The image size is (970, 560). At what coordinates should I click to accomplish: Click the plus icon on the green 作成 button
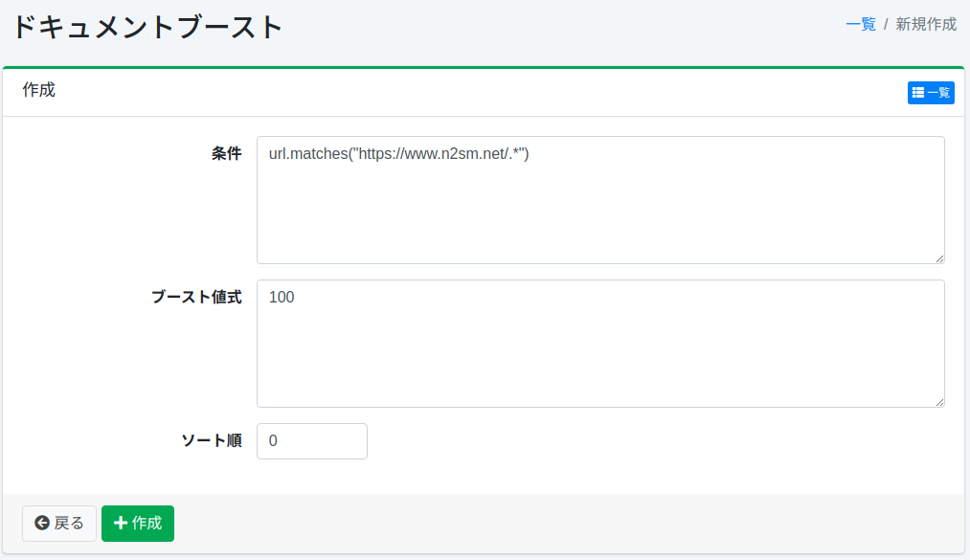point(121,523)
